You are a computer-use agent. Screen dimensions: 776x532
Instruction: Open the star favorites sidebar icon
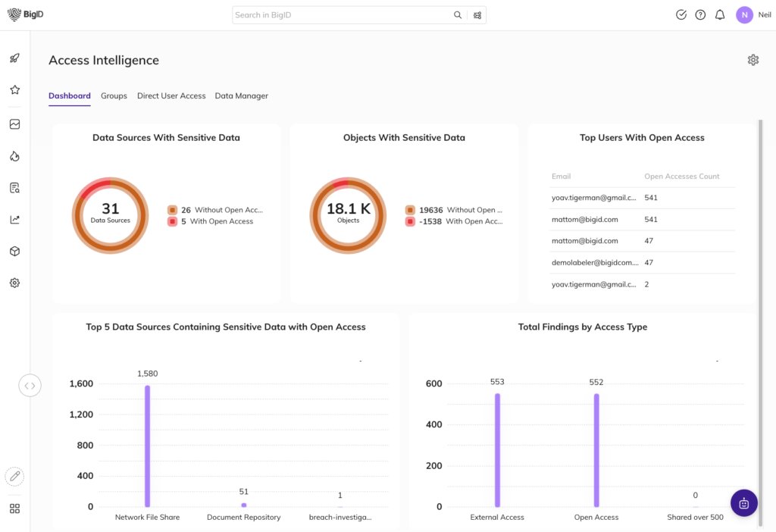[x=14, y=90]
